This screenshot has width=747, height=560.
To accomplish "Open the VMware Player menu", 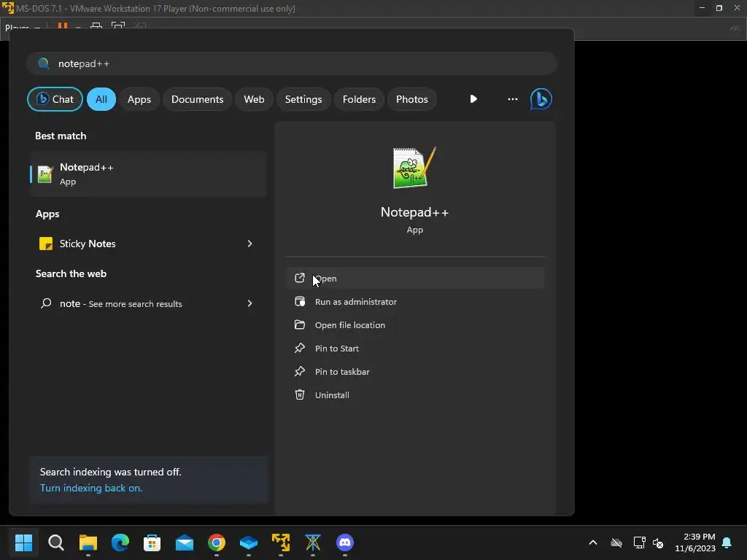I will tap(23, 27).
